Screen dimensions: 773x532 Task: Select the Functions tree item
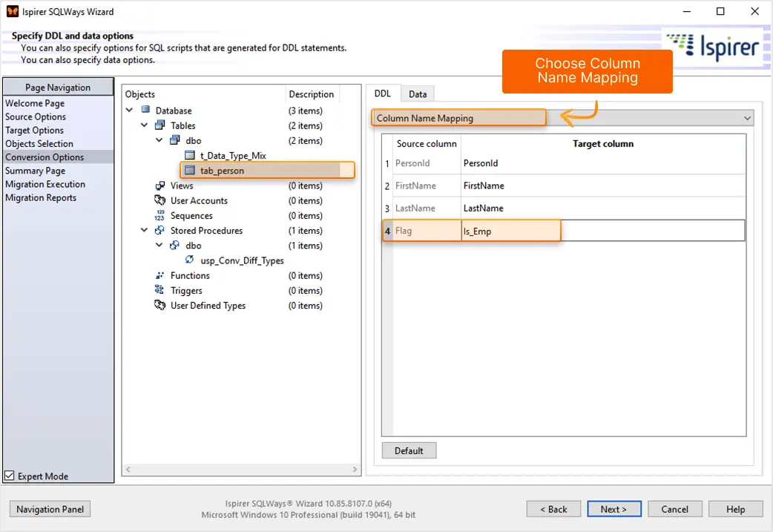(190, 275)
